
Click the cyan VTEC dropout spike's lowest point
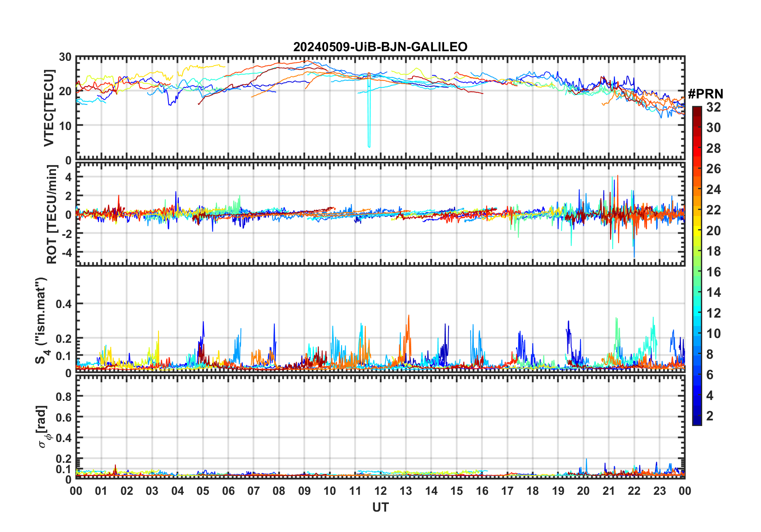point(369,147)
